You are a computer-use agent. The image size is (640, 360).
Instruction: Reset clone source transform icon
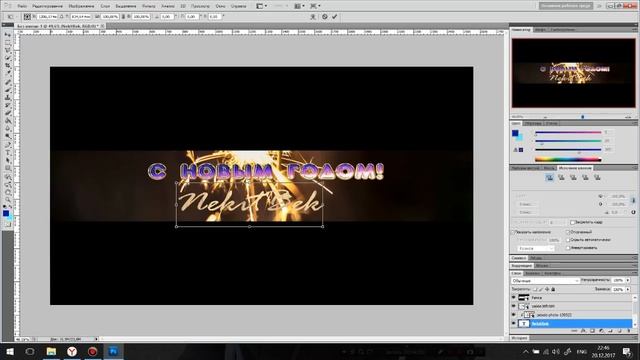pyautogui.click(x=633, y=212)
